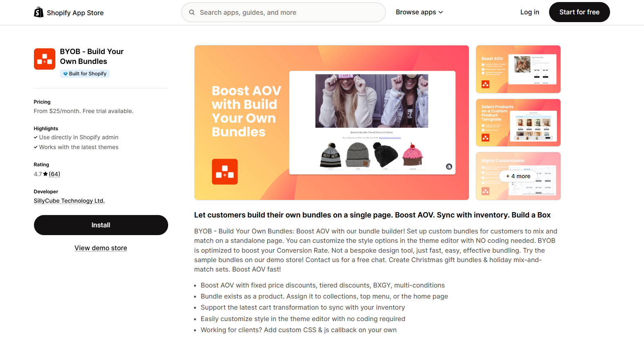Open the Select Products on a Custom Template thumbnail
The image size is (644, 342).
click(518, 122)
